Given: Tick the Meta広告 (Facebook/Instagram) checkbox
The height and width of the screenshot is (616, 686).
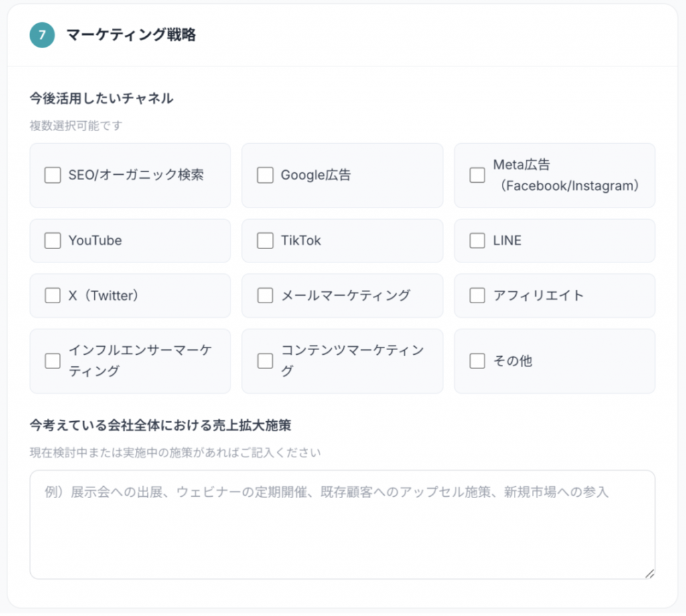Looking at the screenshot, I should [x=477, y=175].
